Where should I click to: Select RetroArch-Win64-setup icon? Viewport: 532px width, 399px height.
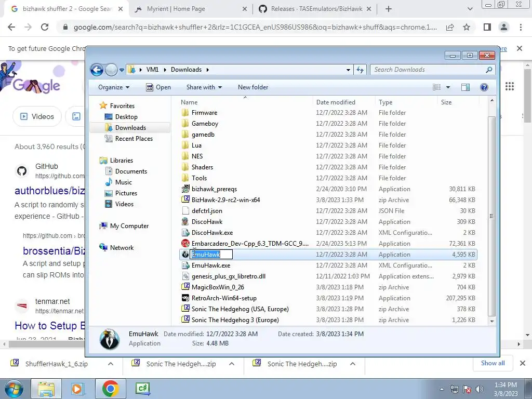(x=185, y=298)
